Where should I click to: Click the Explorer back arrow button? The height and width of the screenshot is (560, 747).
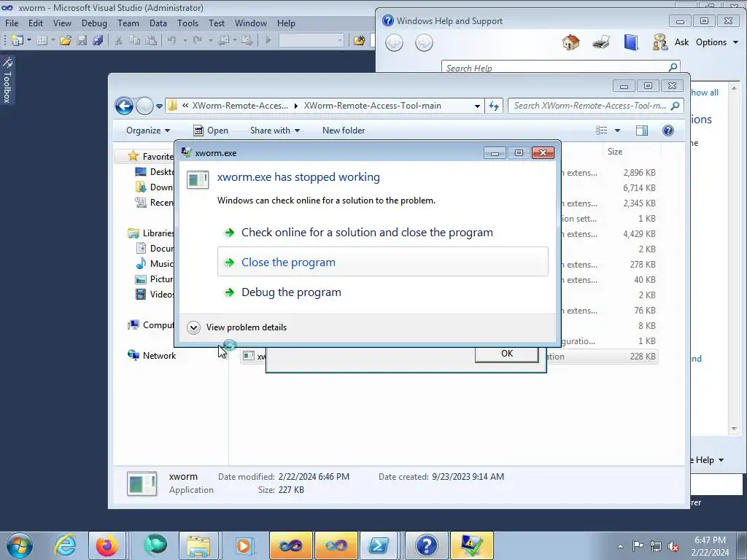tap(124, 106)
